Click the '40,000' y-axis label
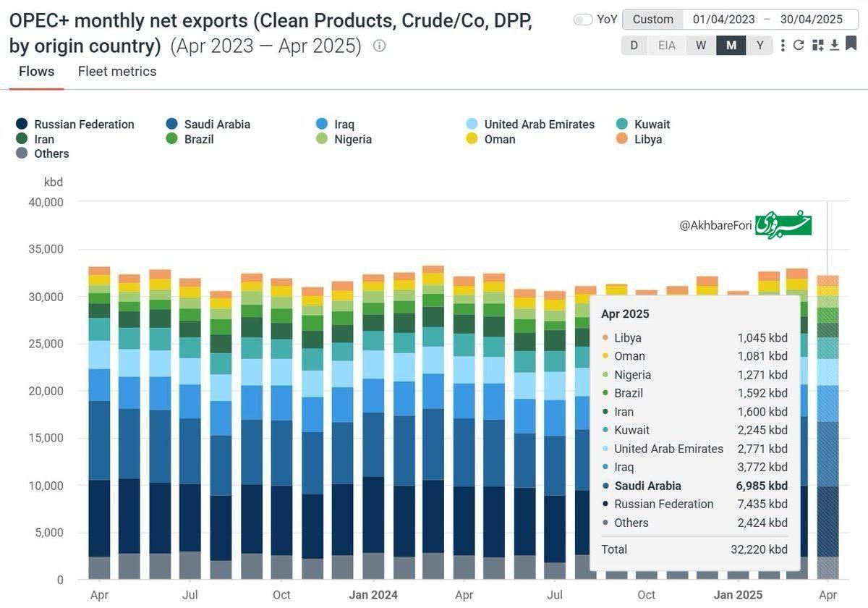This screenshot has width=868, height=608. (46, 202)
